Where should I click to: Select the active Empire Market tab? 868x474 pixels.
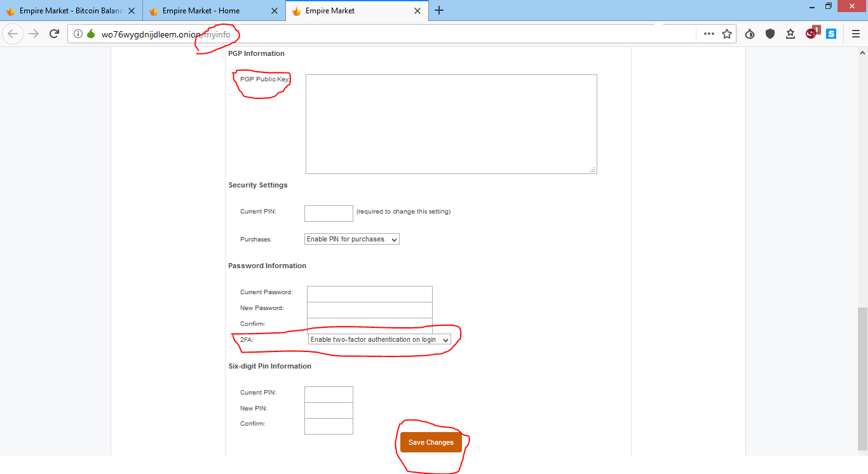click(357, 11)
